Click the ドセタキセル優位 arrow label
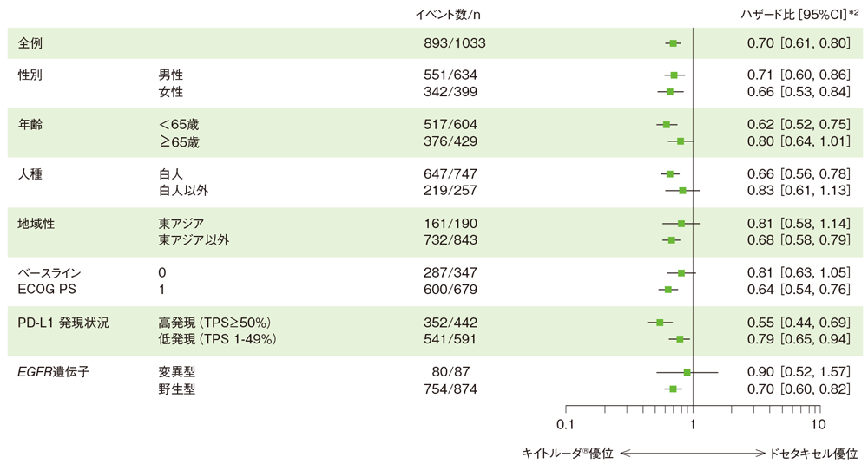The width and height of the screenshot is (868, 464). click(813, 454)
